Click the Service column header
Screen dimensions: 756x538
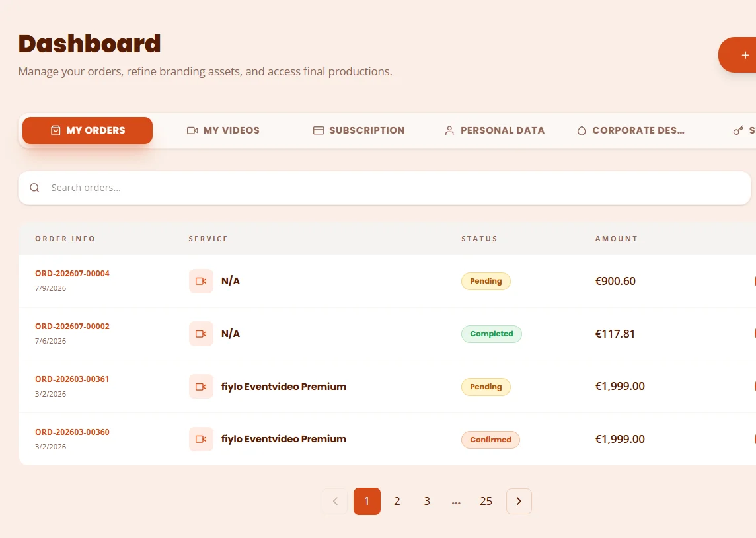point(208,239)
